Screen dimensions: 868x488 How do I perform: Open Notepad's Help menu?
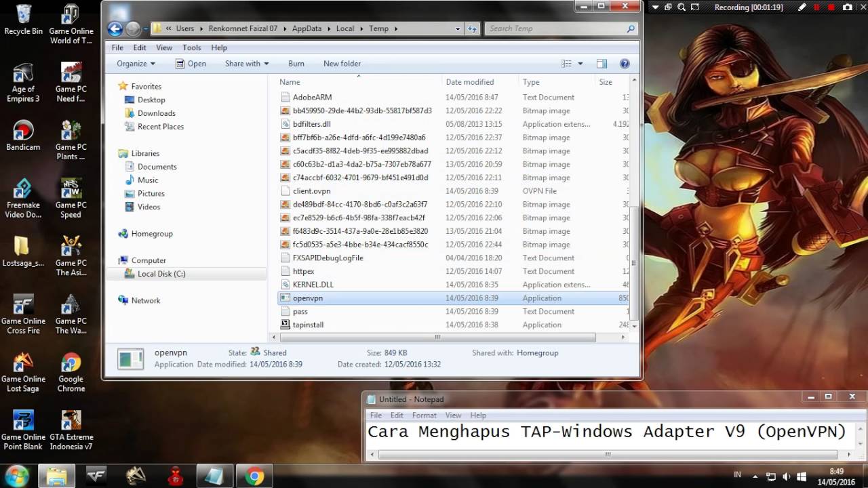click(x=478, y=415)
